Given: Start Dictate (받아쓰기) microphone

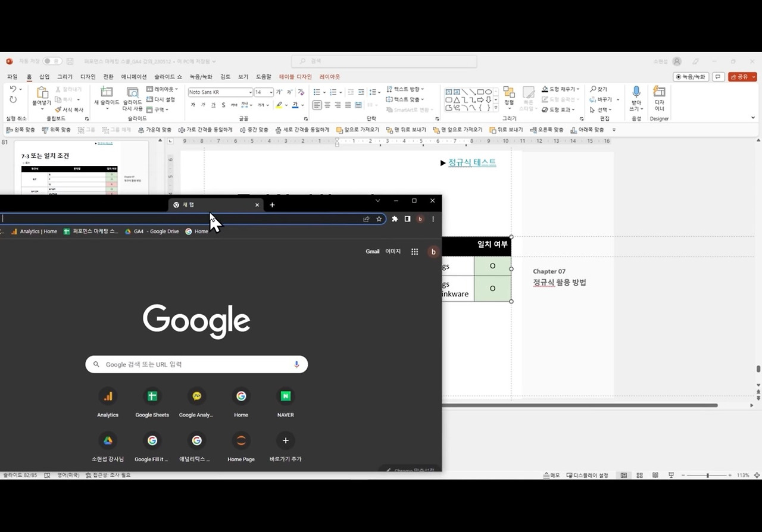Looking at the screenshot, I should tap(636, 98).
